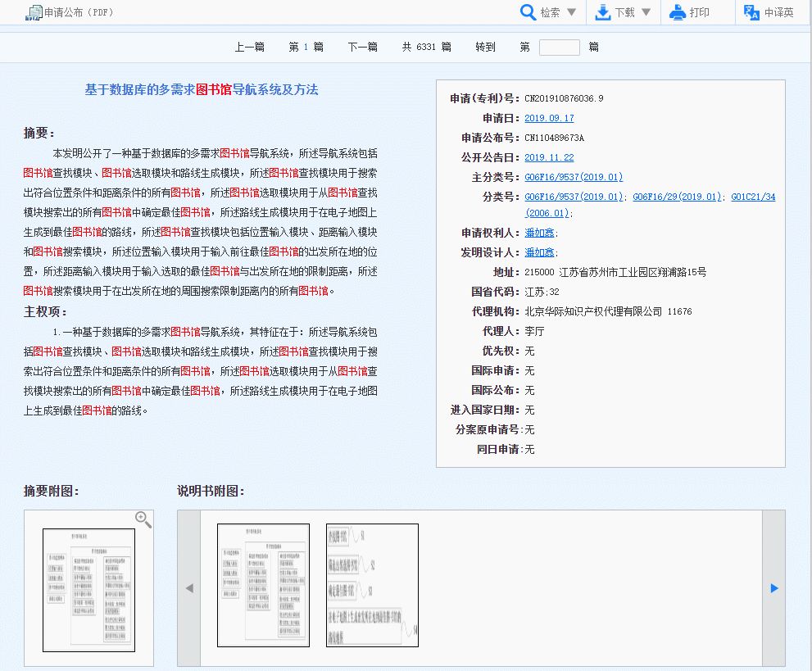Image resolution: width=812 pixels, height=671 pixels.
Task: Select province code 江苏;32
Action: click(542, 292)
